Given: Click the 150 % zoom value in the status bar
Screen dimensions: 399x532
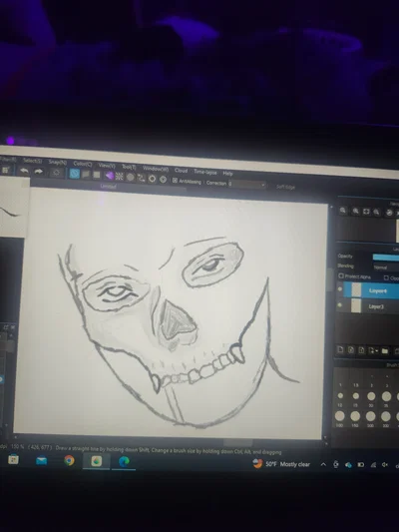Looking at the screenshot, I should pos(18,446).
